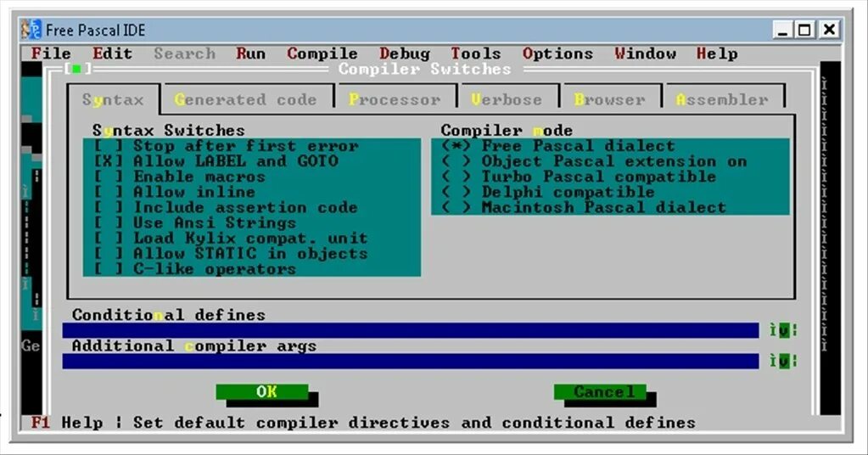Open the Window menu

coord(645,53)
